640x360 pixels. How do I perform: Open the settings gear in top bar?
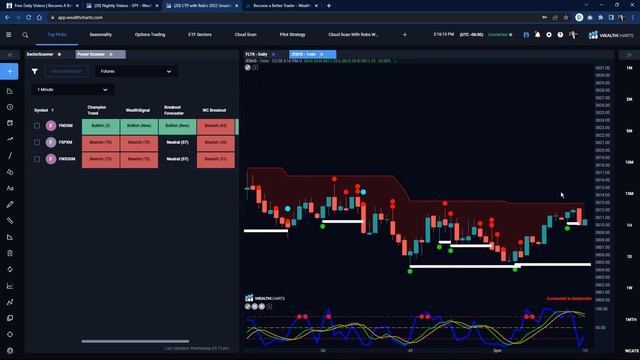549,35
